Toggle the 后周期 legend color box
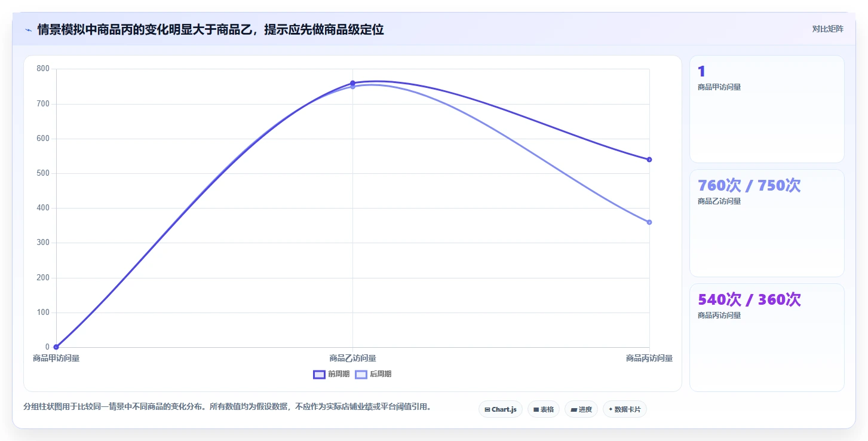 coord(361,375)
